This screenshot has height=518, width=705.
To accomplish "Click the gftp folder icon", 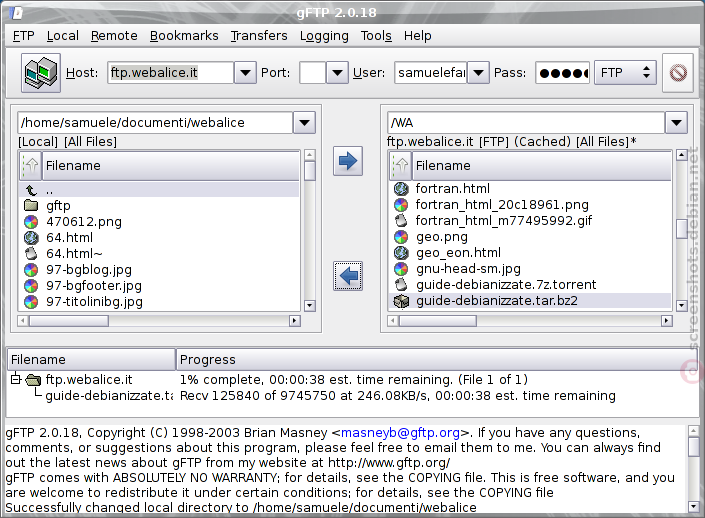I will pyautogui.click(x=31, y=205).
